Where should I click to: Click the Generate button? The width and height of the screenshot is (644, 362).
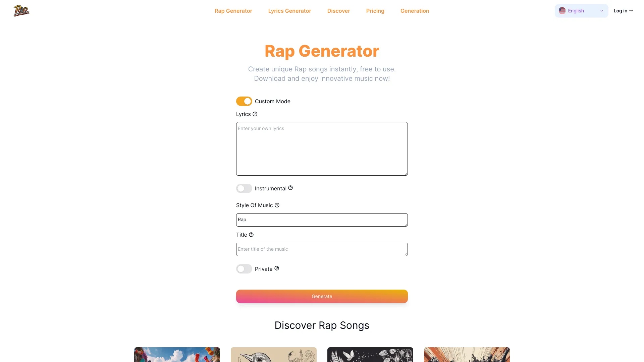point(322,296)
